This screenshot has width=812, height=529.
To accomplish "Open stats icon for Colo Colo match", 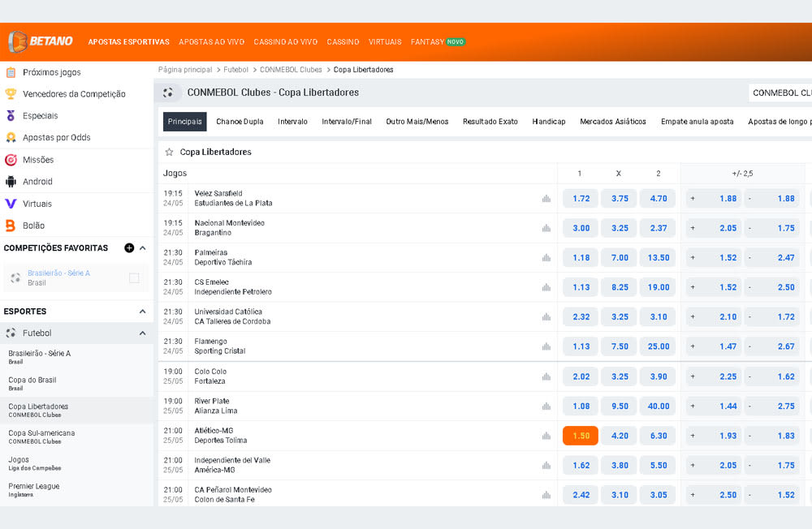I will [546, 376].
